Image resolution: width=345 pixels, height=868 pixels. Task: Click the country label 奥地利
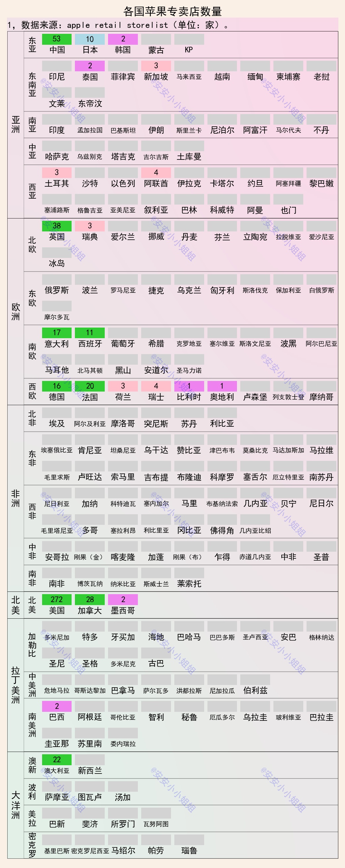(222, 397)
